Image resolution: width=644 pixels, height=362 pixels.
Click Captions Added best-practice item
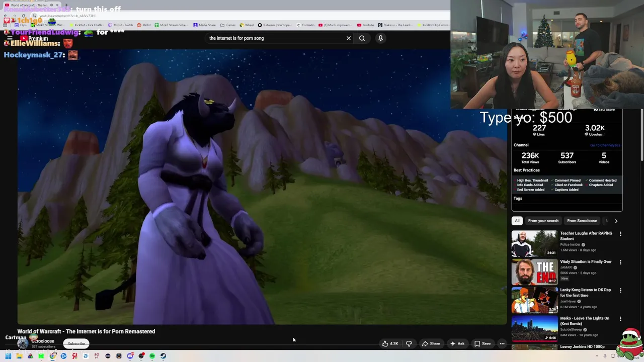point(564,190)
